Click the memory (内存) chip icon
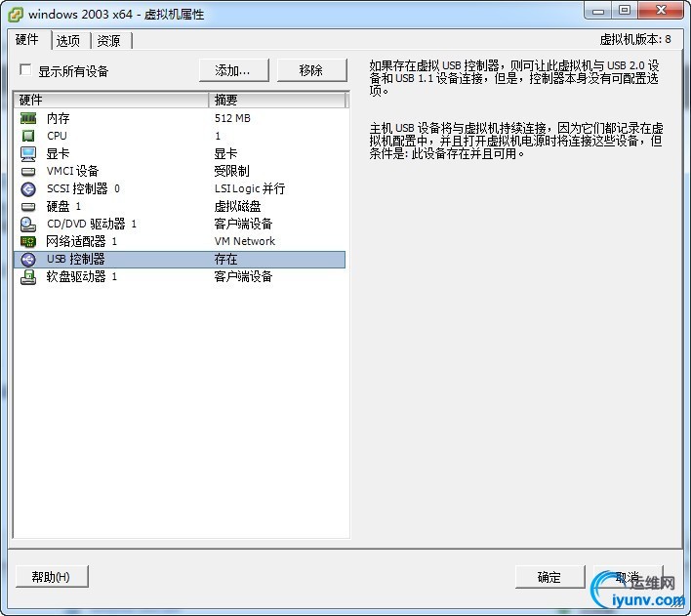691x616 pixels. (28, 118)
